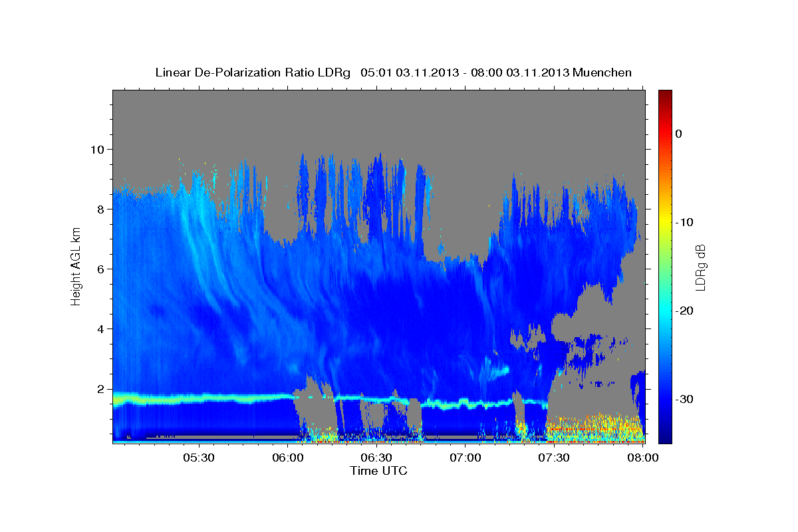This screenshot has height=532, width=798.
Task: Click the colorbar label '-30'
Action: (x=685, y=399)
